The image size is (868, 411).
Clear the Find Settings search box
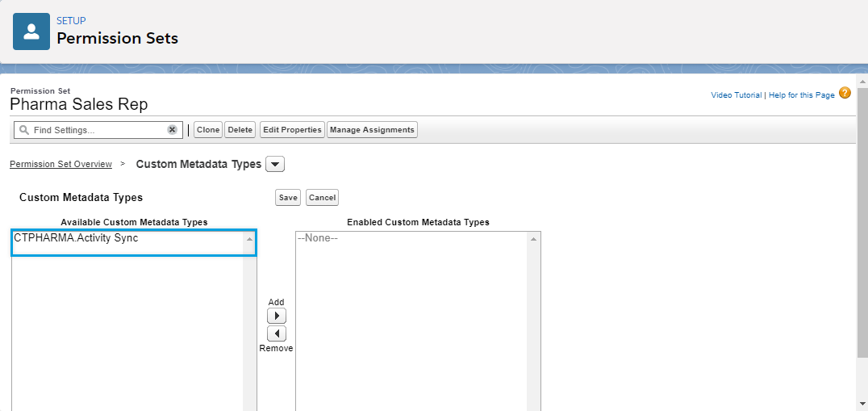point(172,130)
